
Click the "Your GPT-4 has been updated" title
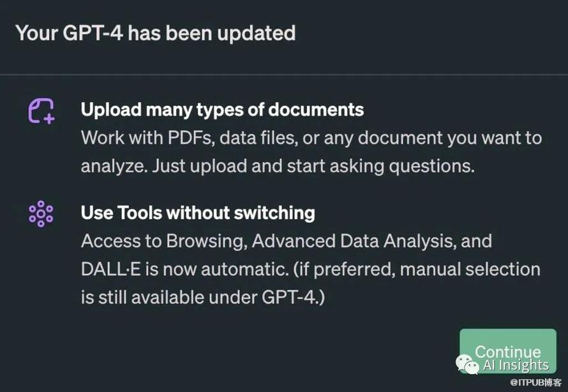click(155, 33)
